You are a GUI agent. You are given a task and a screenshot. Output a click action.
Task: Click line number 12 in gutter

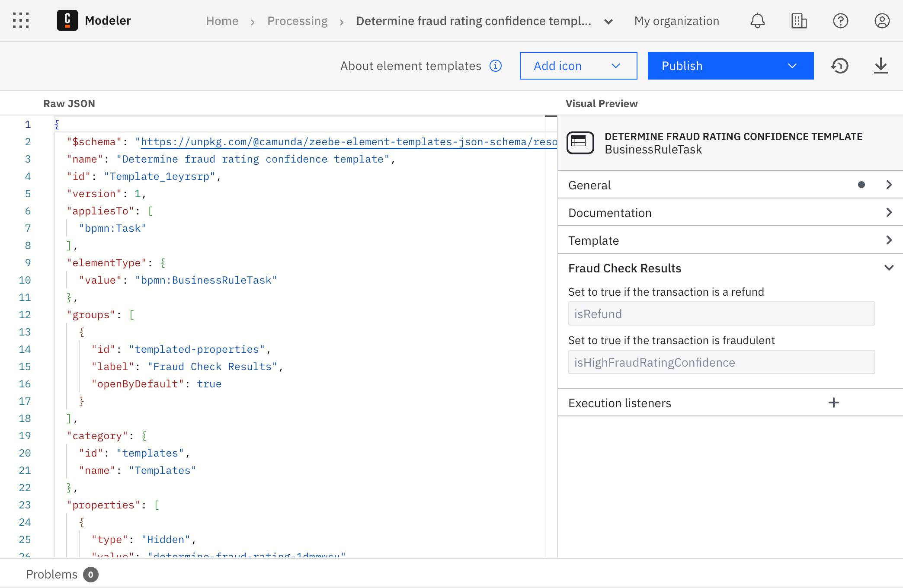click(x=25, y=315)
